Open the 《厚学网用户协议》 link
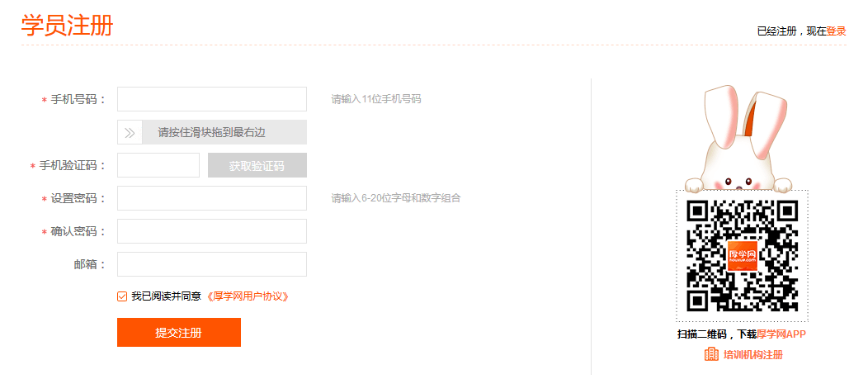Image resolution: width=868 pixels, height=379 pixels. [x=248, y=296]
